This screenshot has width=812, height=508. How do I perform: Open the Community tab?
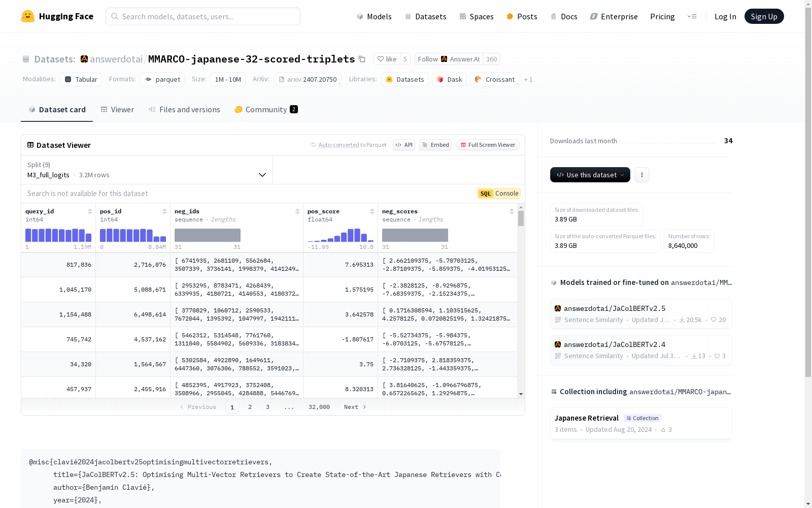click(266, 109)
